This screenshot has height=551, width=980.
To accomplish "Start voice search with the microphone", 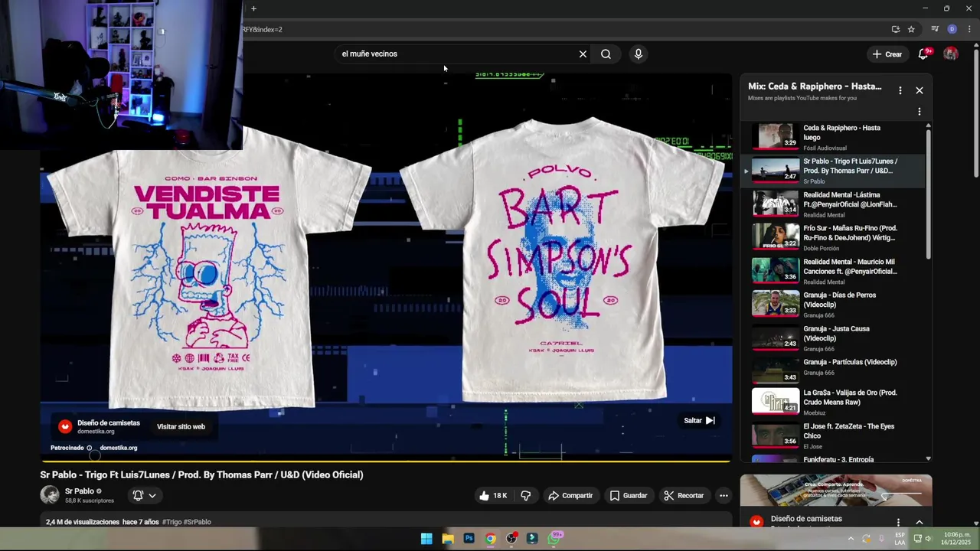I will [x=638, y=54].
